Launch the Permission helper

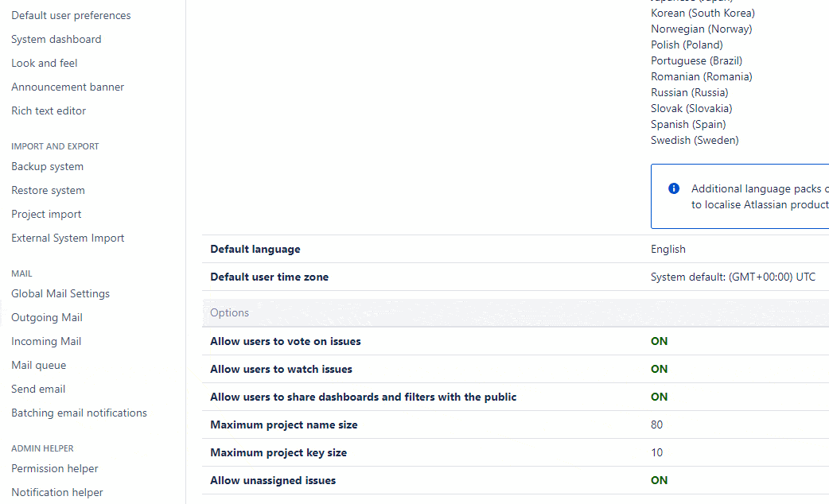click(55, 468)
